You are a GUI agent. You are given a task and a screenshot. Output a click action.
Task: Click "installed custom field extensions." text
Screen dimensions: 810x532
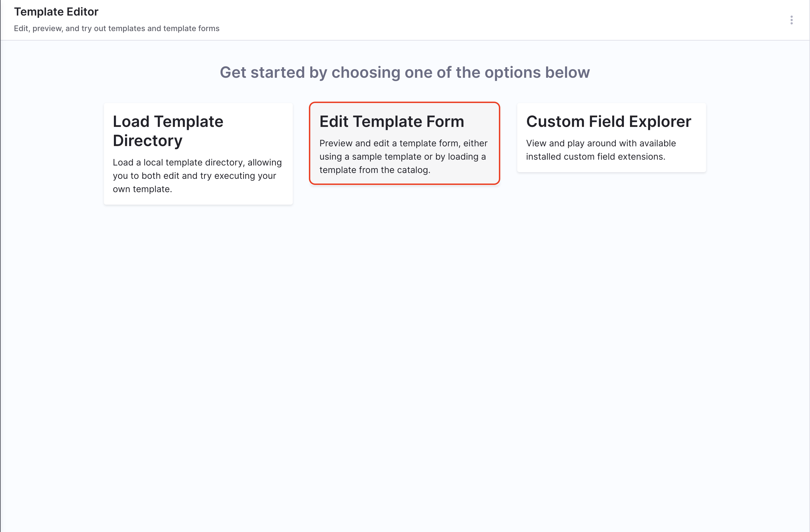coord(595,157)
